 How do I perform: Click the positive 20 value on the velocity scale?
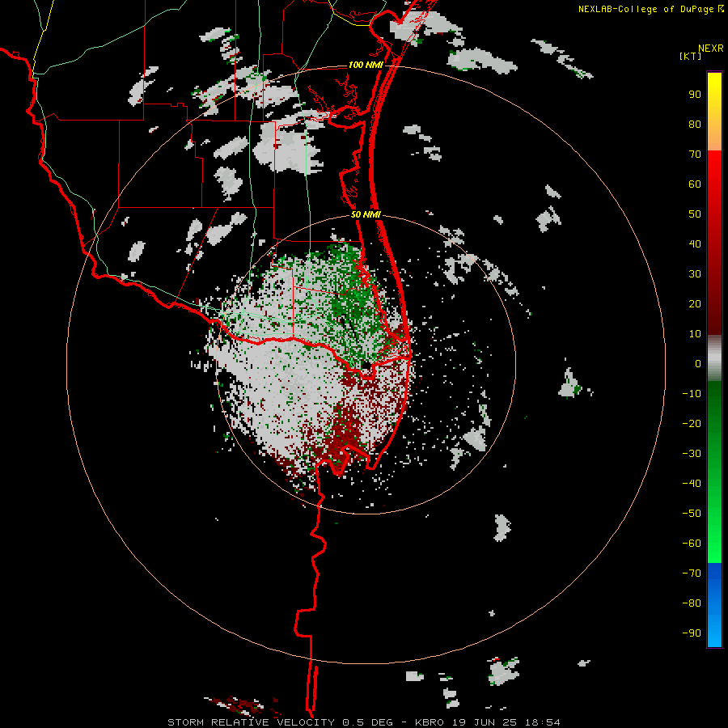695,304
